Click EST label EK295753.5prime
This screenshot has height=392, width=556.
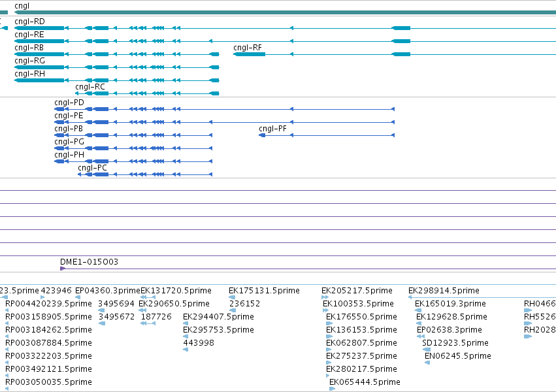(x=218, y=331)
